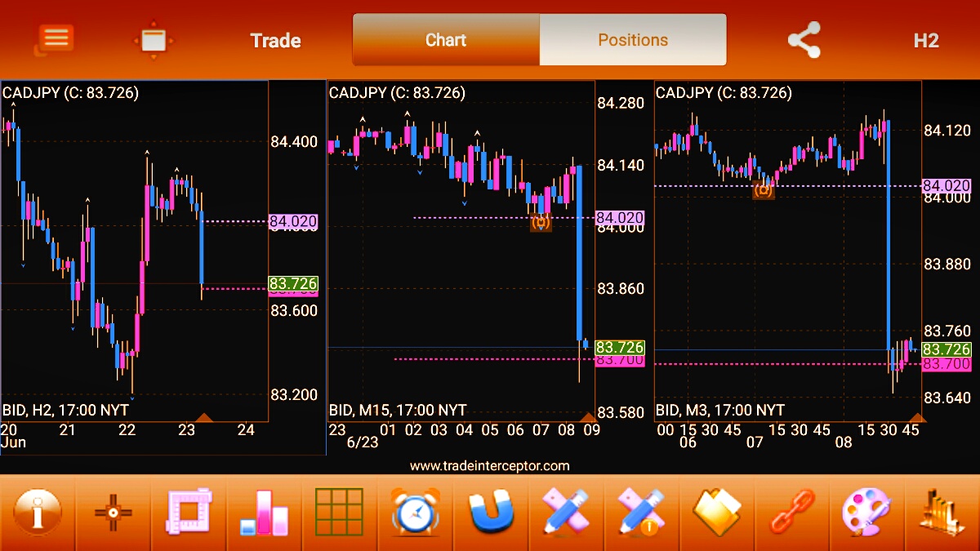Viewport: 980px width, 551px height.
Task: Open the grid layout icon
Action: pyautogui.click(x=339, y=513)
